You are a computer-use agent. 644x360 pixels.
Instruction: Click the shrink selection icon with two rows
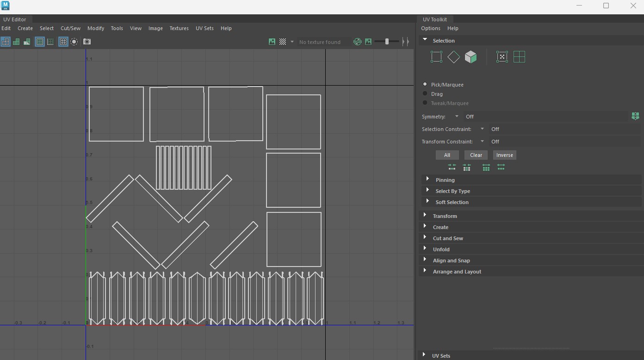[467, 167]
